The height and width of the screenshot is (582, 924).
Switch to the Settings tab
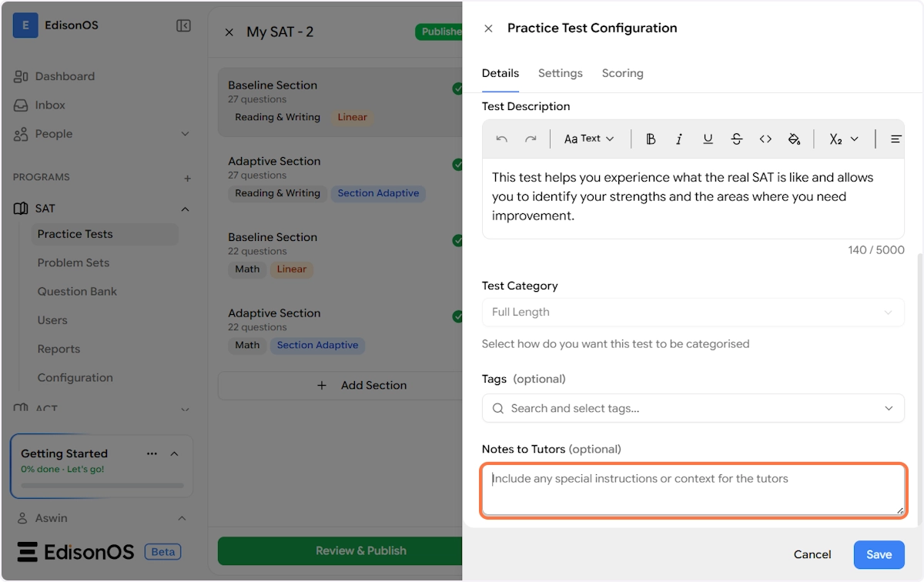tap(560, 73)
